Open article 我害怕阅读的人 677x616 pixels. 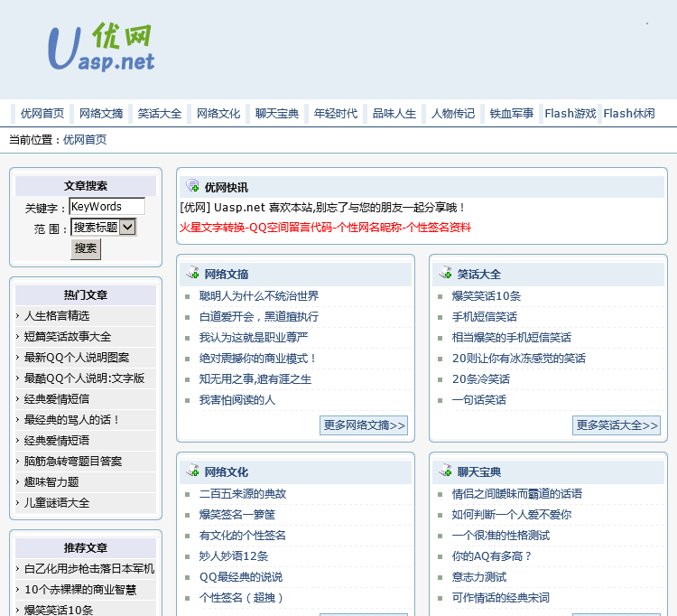click(x=237, y=400)
